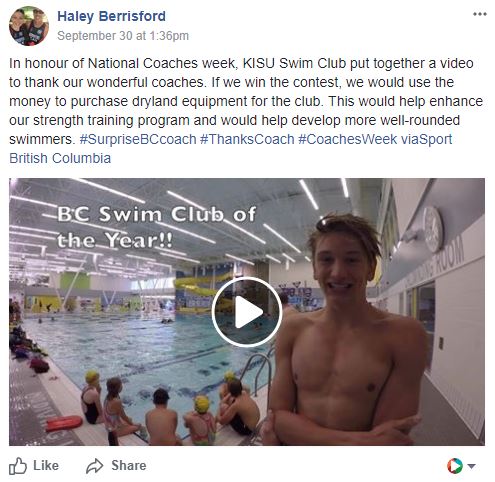The image size is (495, 482).
Task: Open the Haley Berrisford name link
Action: 111,16
